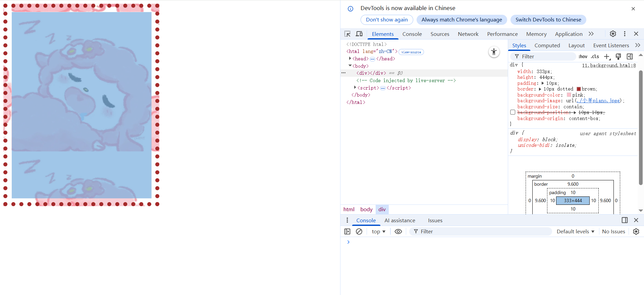
Task: Expand the background-position shorthand arrow
Action: coord(575,113)
